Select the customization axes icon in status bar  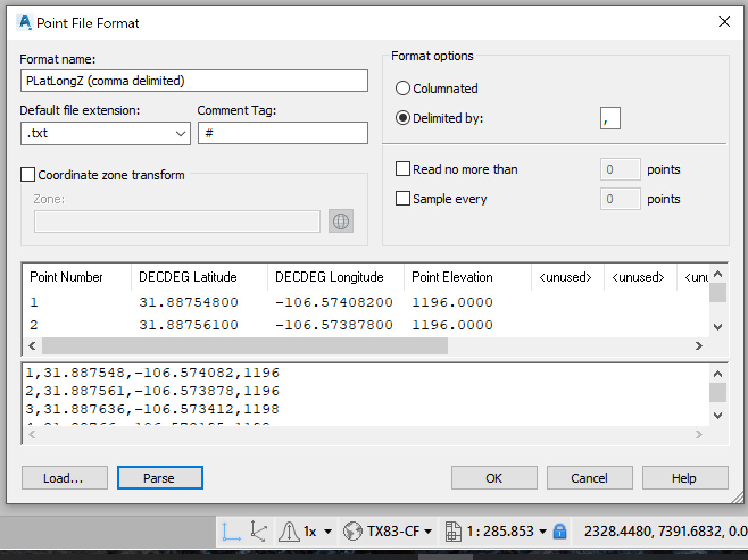(x=259, y=531)
